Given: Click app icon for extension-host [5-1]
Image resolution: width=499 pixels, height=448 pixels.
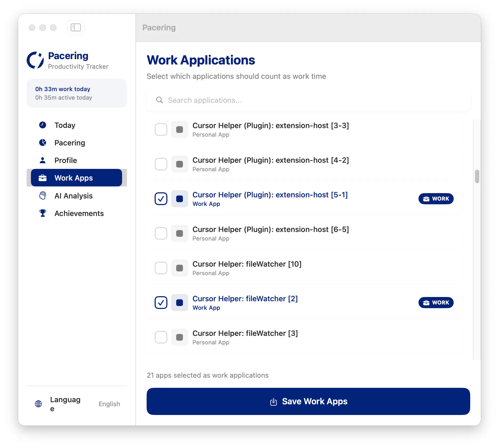Looking at the screenshot, I should [180, 199].
